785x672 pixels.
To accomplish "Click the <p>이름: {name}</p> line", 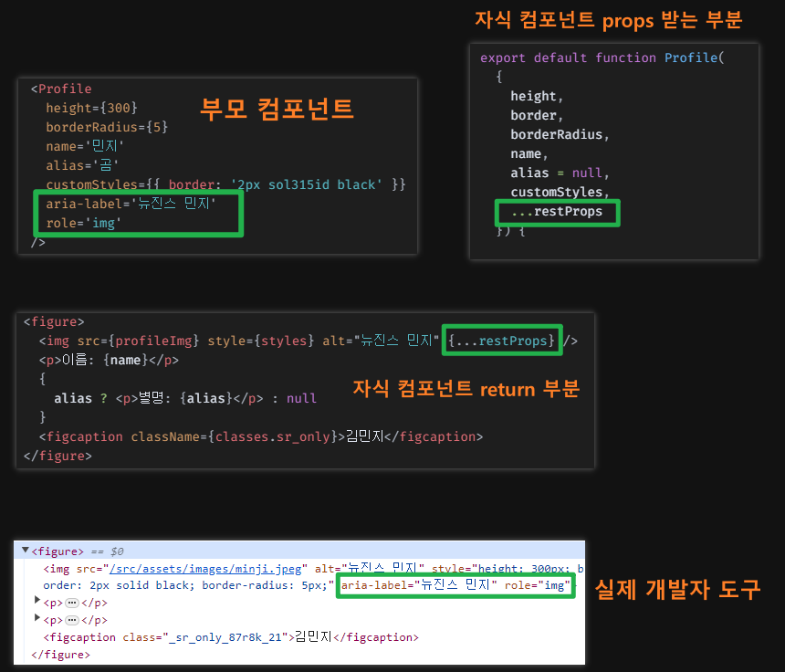I will (x=109, y=360).
